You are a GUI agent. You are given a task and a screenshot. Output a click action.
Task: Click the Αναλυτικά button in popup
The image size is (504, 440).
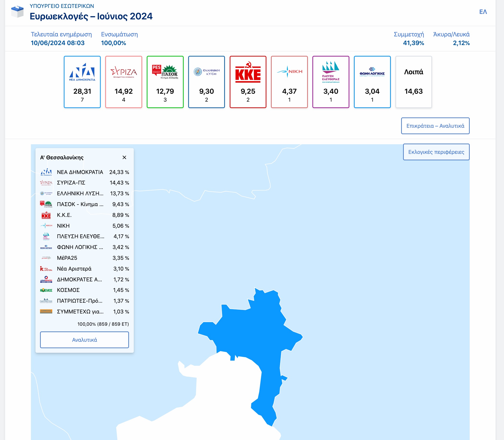(84, 340)
